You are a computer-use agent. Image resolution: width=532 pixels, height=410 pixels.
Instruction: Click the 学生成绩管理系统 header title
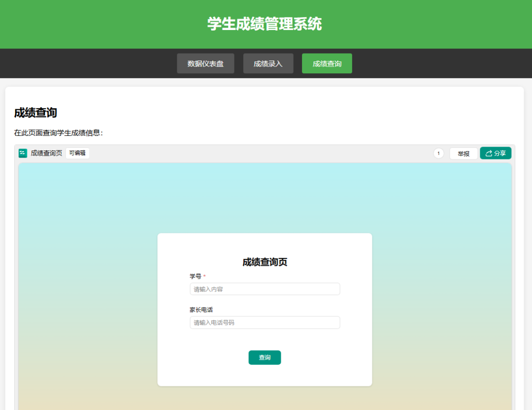point(266,24)
